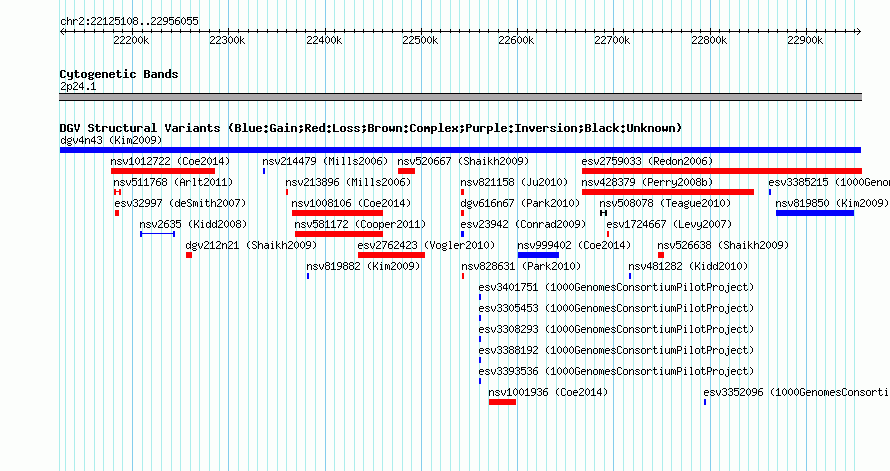Click the 22900k ruler tick label
The image size is (890, 471).
point(805,40)
